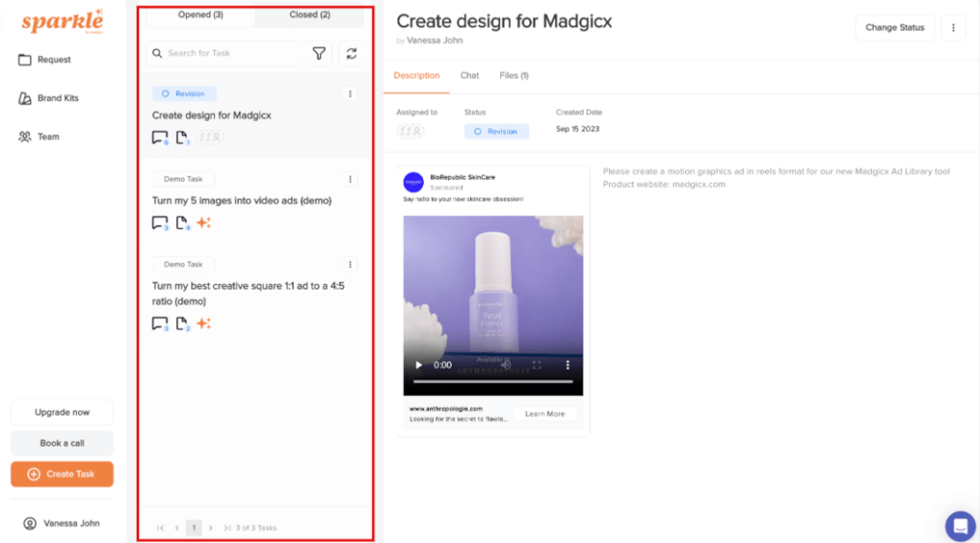Open the Team icon in sidebar
Screen dimensions: 980x543
(24, 137)
